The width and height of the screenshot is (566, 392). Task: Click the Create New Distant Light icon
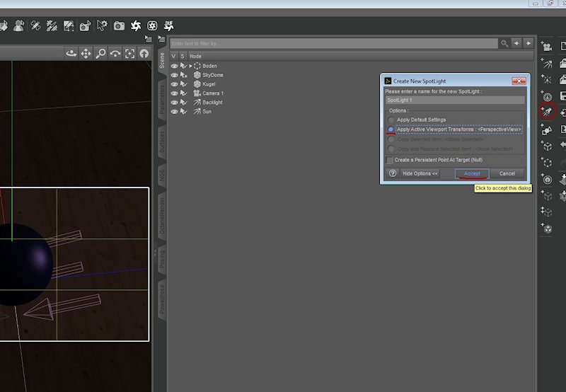point(546,63)
